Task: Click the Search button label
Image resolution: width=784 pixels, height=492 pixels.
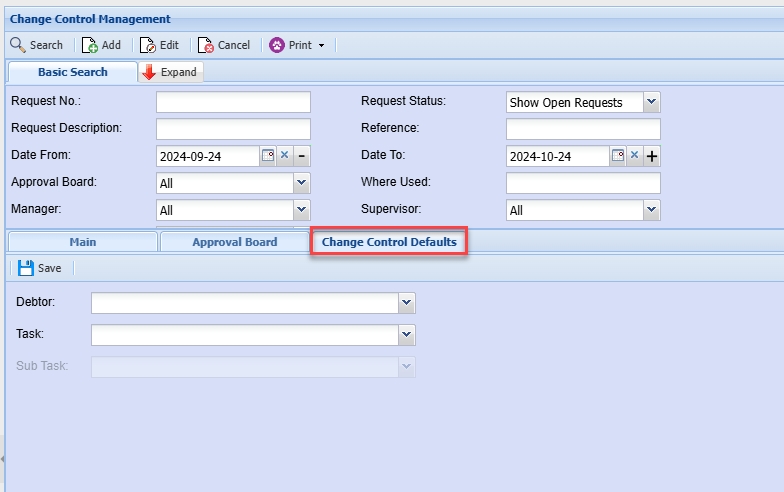Action: tap(46, 45)
